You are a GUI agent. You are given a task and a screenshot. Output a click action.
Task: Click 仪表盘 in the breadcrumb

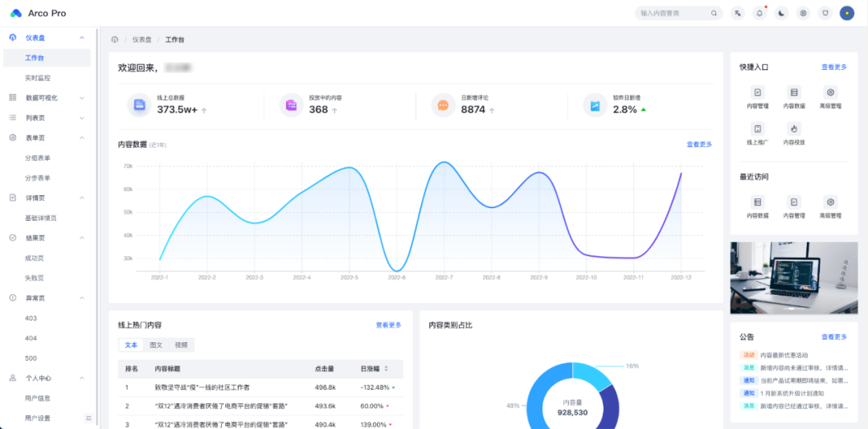[x=141, y=40]
